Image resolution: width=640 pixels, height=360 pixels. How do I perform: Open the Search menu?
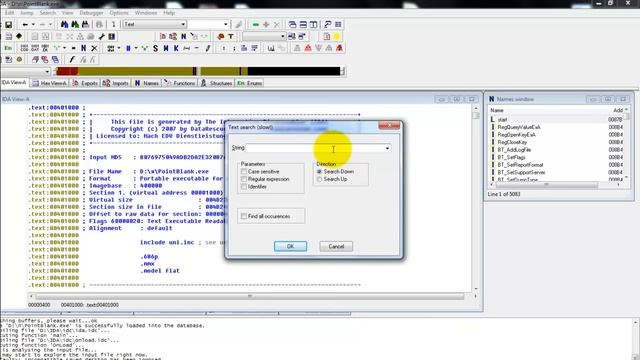click(x=48, y=13)
